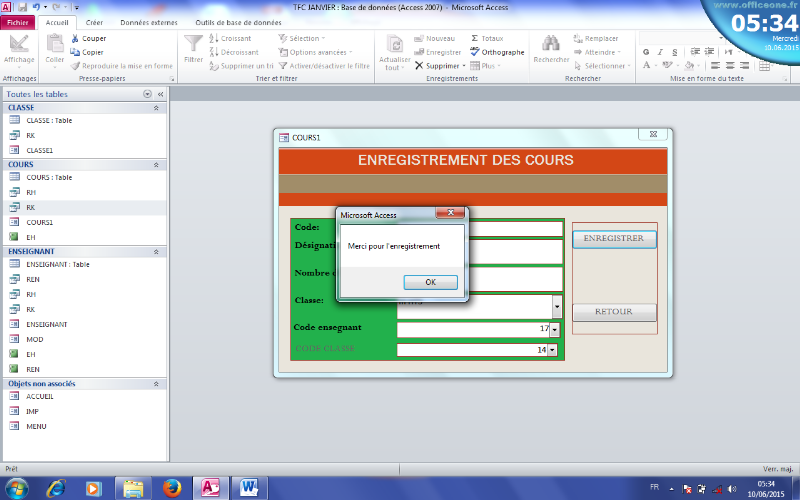Collapse the ENSEIGNANT group header
Viewport: 800px width, 500px height.
pyautogui.click(x=156, y=251)
